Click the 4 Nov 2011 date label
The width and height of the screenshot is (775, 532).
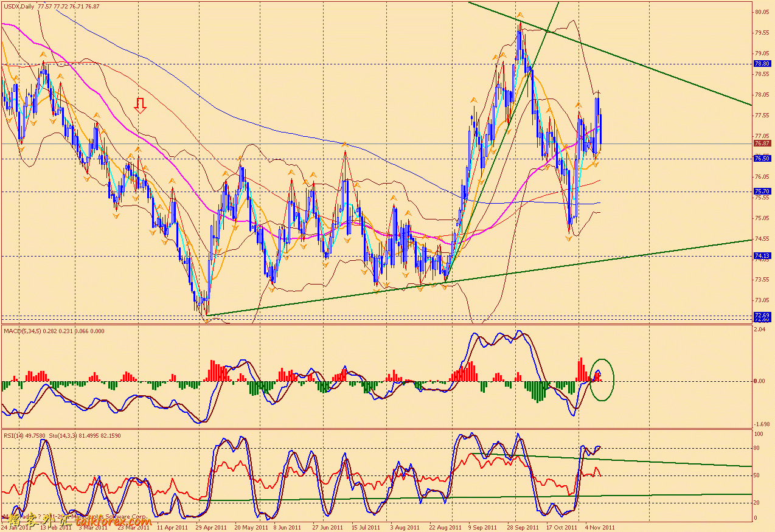click(600, 528)
